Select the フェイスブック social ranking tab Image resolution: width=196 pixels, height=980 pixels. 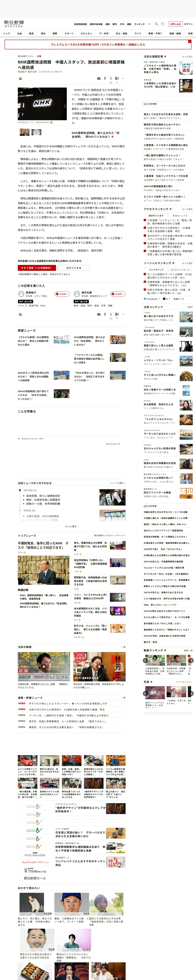(156, 269)
